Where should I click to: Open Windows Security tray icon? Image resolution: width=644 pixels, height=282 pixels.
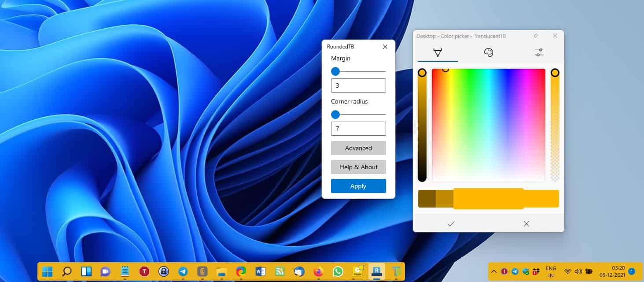tap(525, 271)
